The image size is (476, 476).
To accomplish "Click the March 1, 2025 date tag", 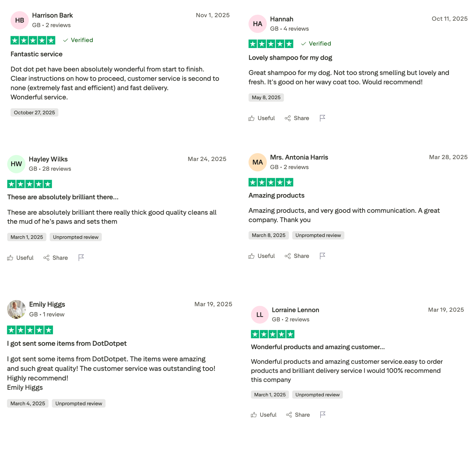I will [27, 237].
